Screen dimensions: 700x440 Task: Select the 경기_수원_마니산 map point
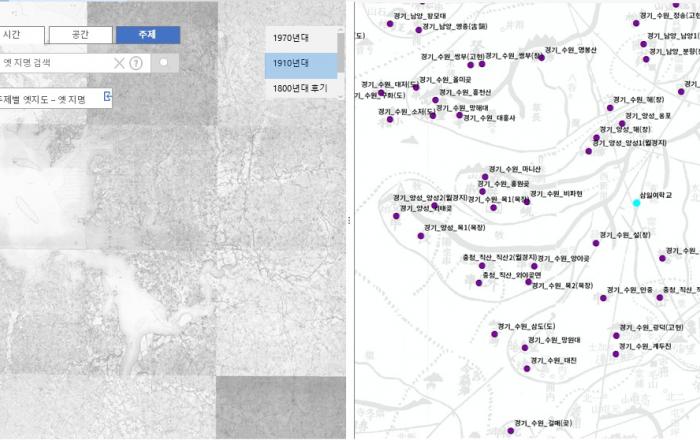[484, 178]
